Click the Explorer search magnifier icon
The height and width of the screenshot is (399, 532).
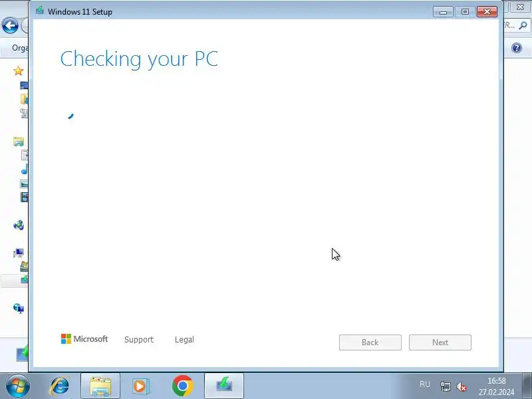(523, 25)
